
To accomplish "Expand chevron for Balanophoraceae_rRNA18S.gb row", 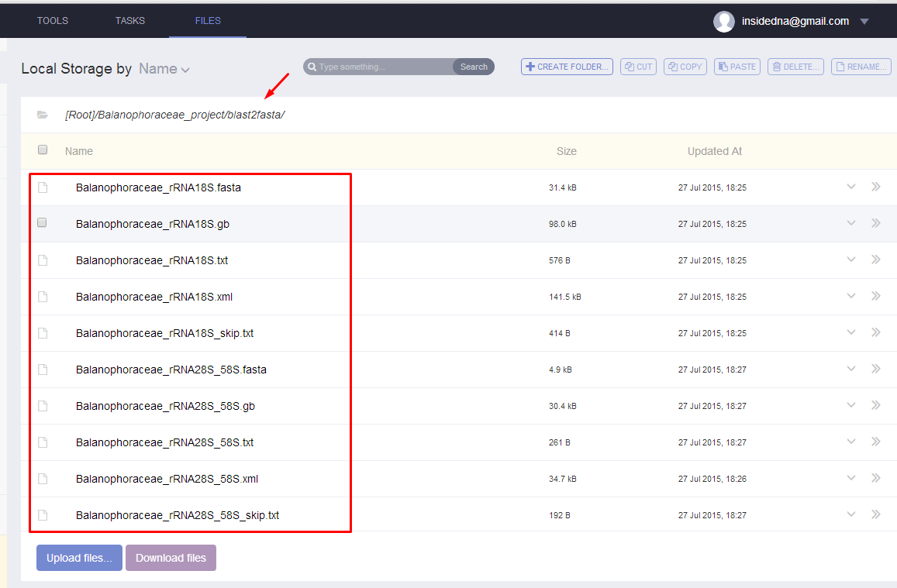I will coord(851,223).
